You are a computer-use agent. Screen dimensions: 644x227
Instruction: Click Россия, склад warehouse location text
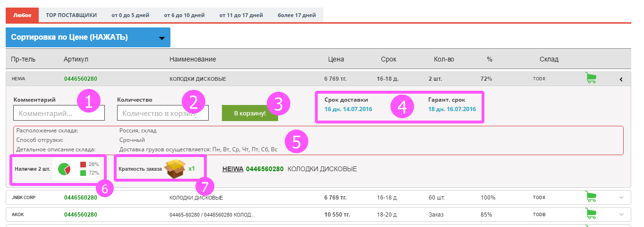point(138,131)
